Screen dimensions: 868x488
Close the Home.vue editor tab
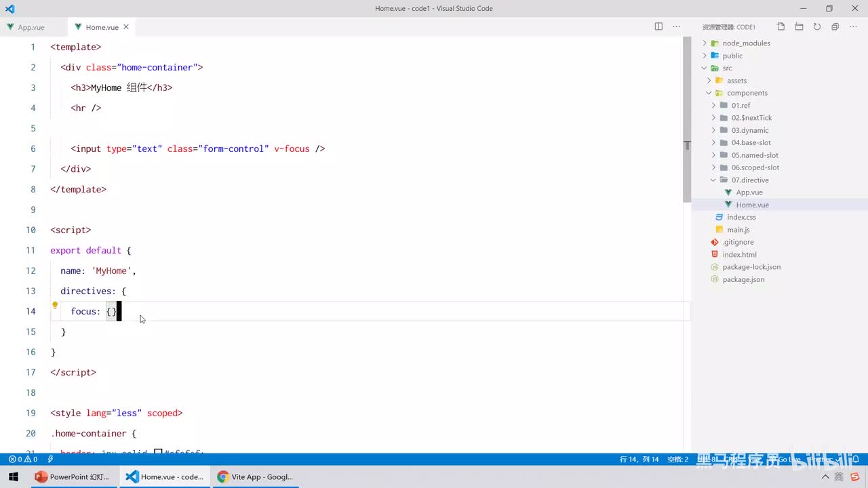(x=126, y=27)
